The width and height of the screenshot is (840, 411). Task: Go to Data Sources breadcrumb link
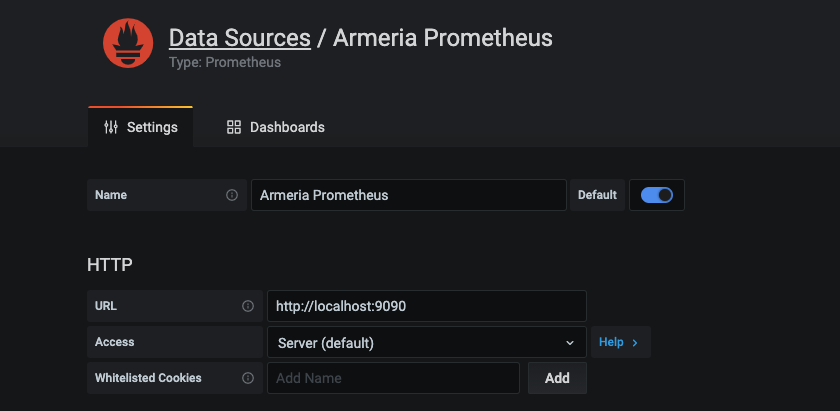coord(239,38)
